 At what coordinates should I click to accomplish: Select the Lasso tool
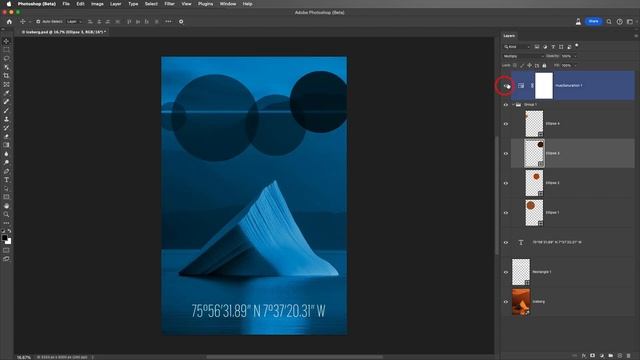pos(6,58)
